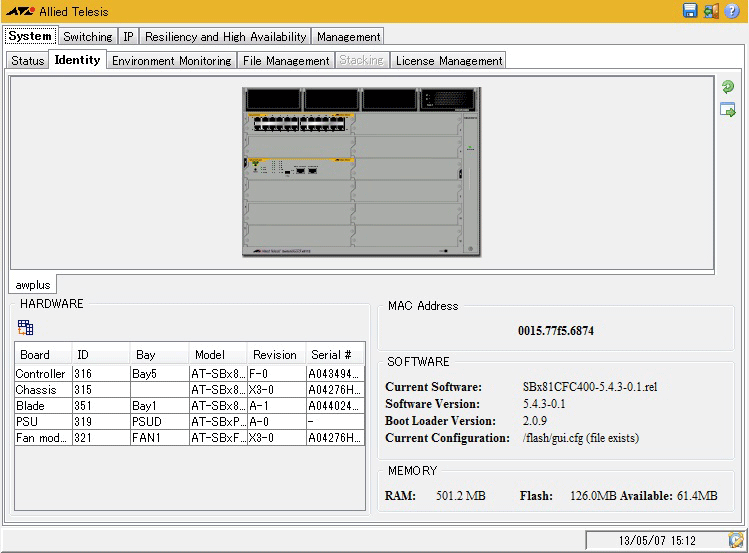749x553 pixels.
Task: Open Resiliency and High Availability tab
Action: (x=225, y=37)
